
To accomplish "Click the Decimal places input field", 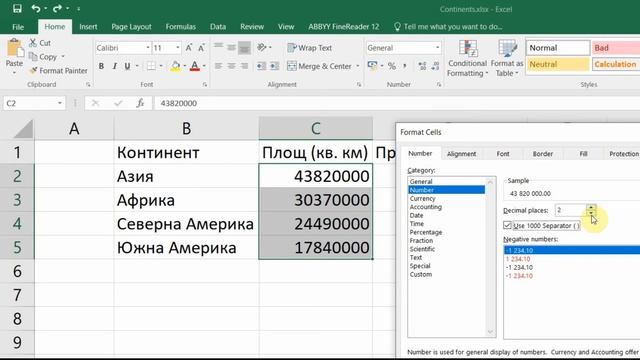I will coord(571,210).
